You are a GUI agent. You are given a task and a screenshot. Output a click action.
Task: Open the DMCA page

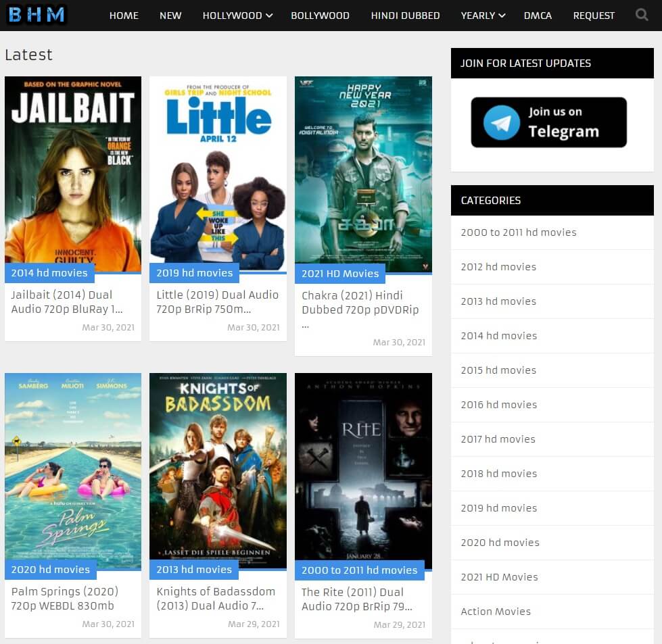(538, 16)
